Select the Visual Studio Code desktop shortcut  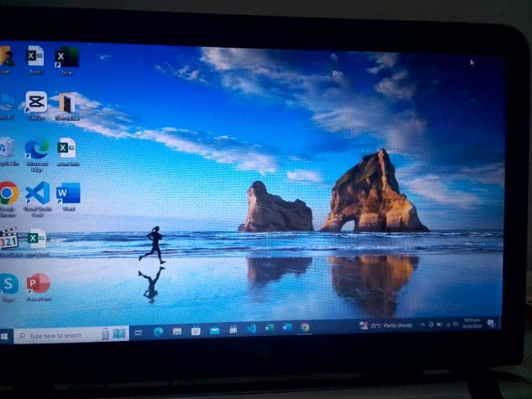tap(37, 199)
